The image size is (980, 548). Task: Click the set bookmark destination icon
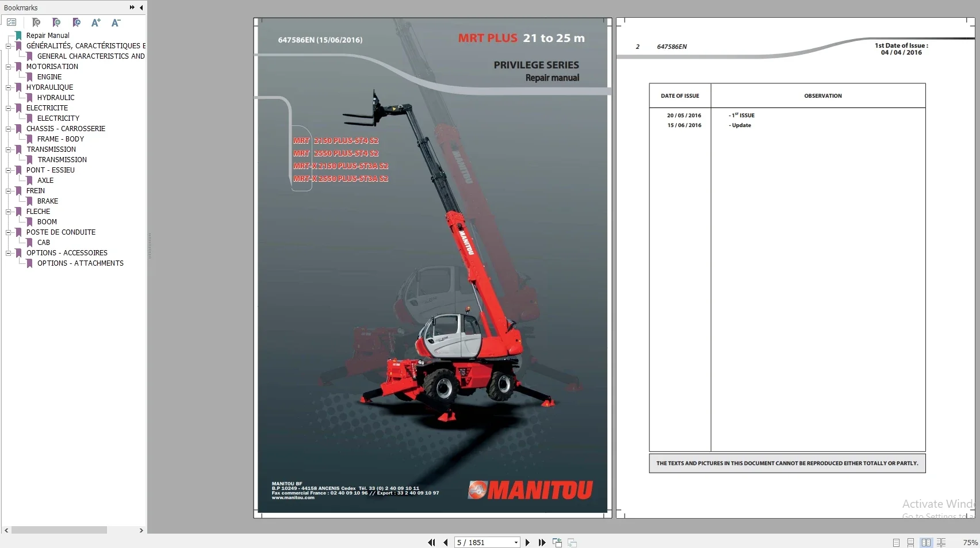click(76, 22)
